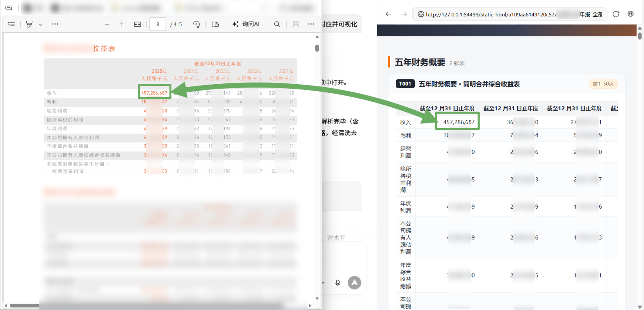Viewport: 644px width, 310px height.
Task: Go back in the browser window
Action: click(x=389, y=14)
